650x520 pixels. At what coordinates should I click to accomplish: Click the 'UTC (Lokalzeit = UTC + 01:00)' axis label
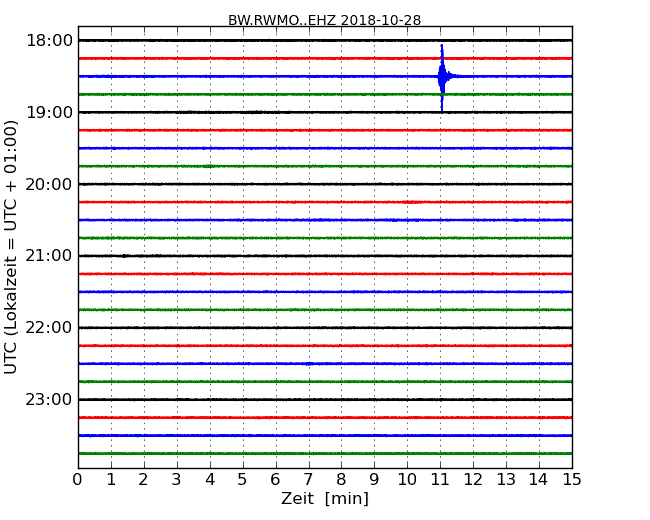coord(10,247)
